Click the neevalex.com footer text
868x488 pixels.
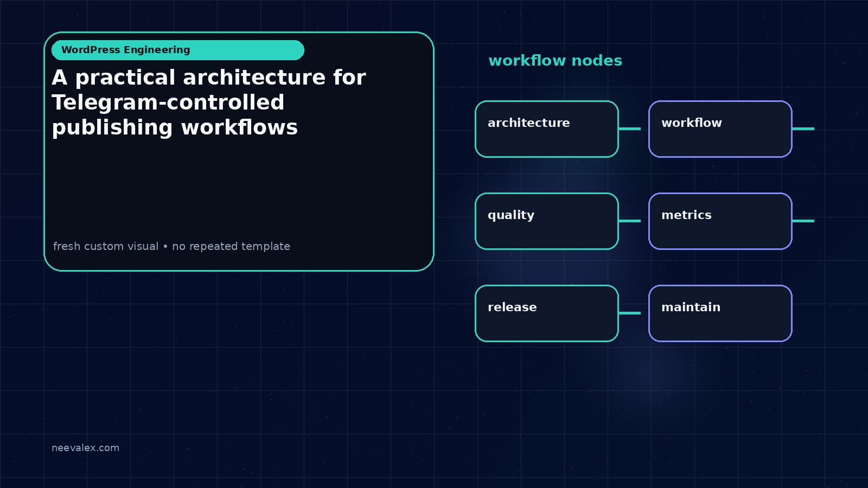coord(85,448)
